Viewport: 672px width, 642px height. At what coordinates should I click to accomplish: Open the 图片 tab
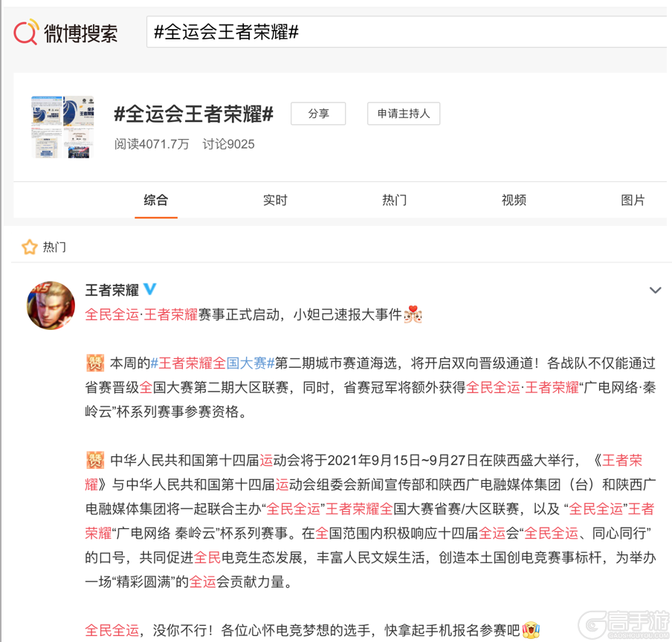coord(633,200)
